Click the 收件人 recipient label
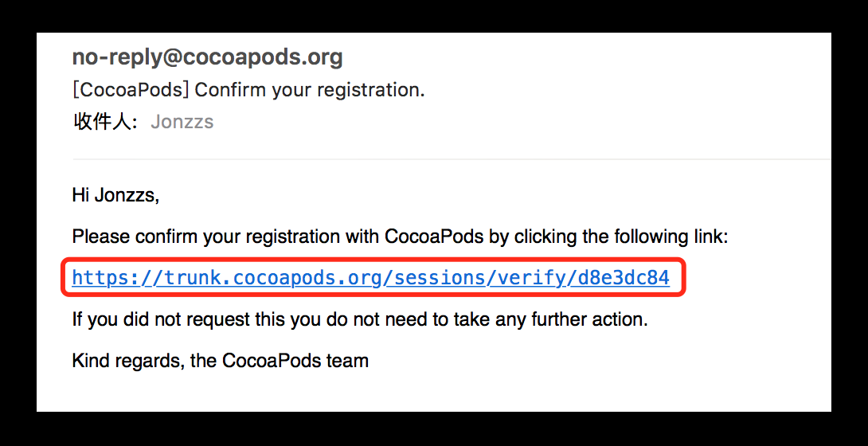 point(105,122)
